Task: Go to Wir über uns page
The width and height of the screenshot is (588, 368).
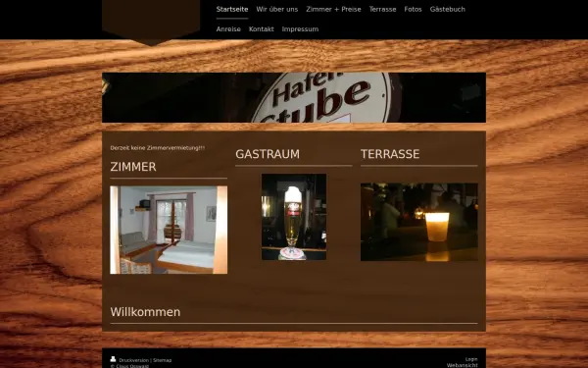Action: point(277,10)
